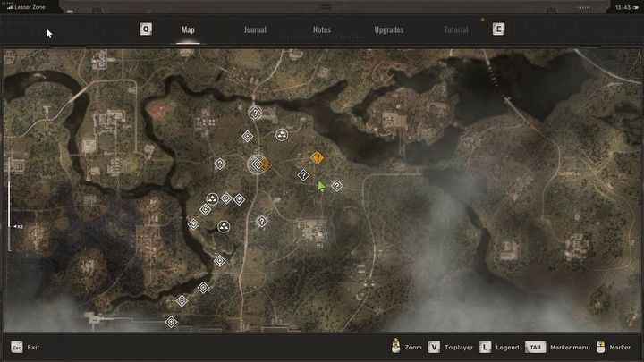
Task: Click the Exit label at bottom left
Action: [x=34, y=347]
